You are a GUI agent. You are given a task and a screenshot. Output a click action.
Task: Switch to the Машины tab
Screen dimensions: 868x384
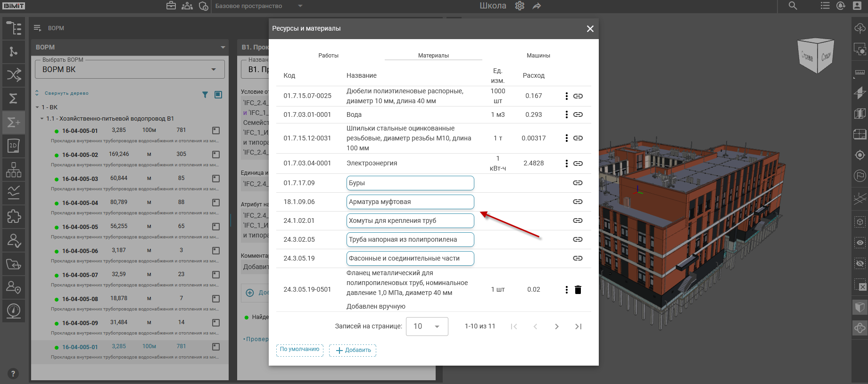pos(538,56)
